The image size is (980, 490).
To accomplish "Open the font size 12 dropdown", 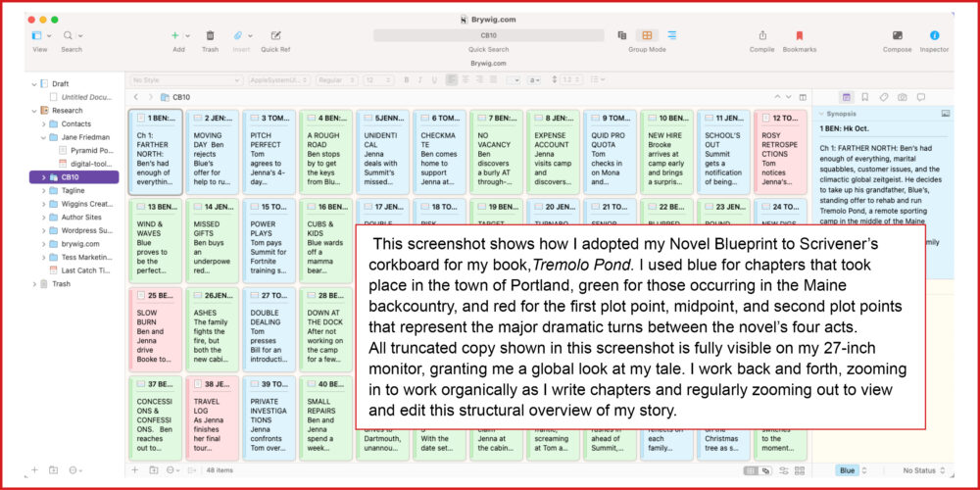I will (378, 80).
